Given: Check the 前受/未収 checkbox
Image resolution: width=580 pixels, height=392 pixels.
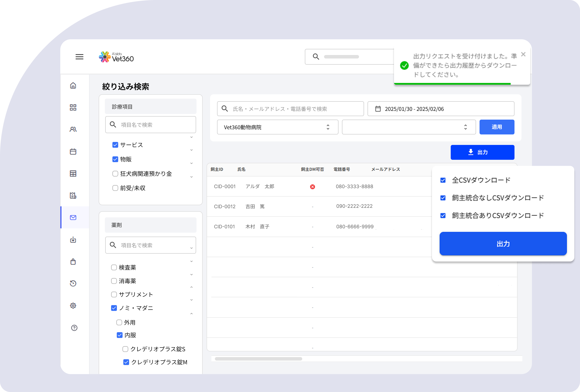Looking at the screenshot, I should 115,188.
